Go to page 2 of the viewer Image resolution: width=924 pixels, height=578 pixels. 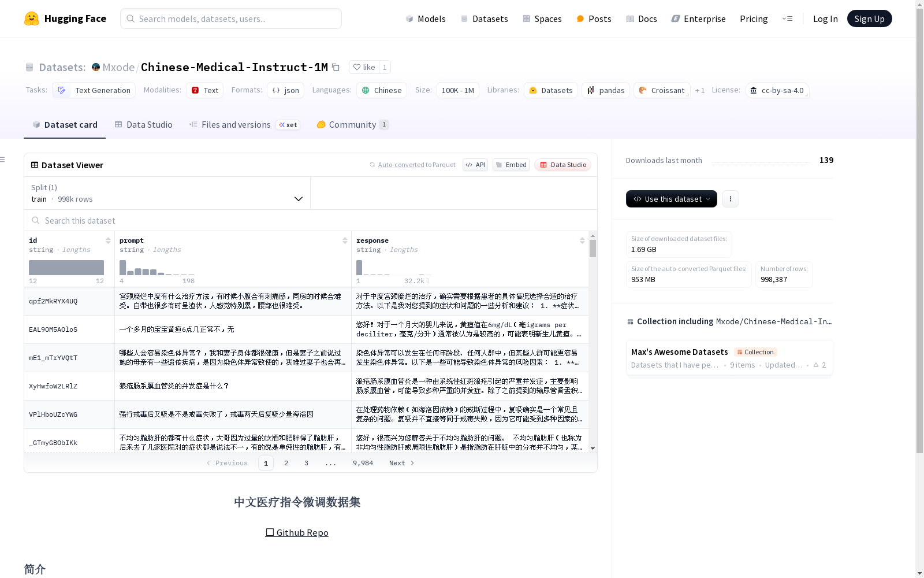click(286, 463)
